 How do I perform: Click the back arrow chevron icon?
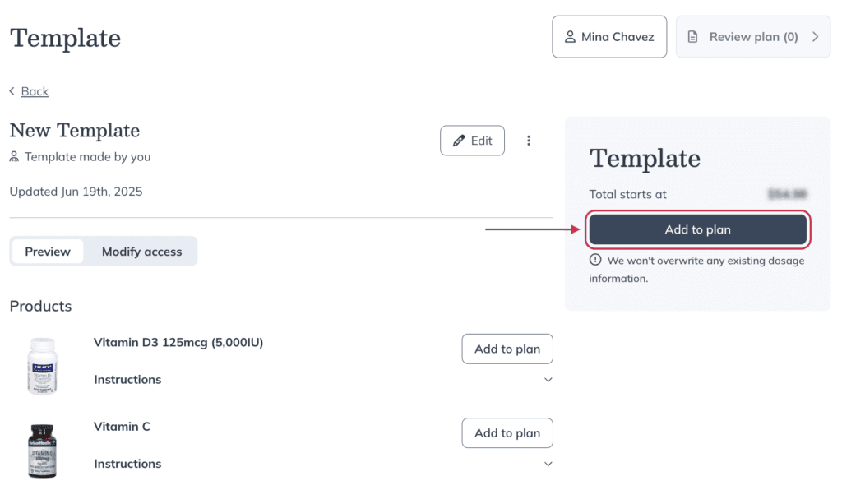12,91
